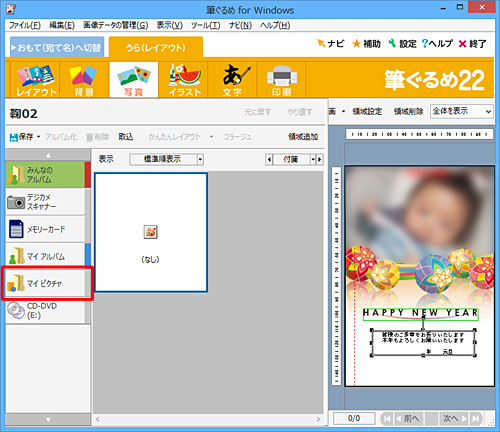Screen dimensions: 500x432
Task: Click 次へ next page button
Action: click(x=455, y=418)
